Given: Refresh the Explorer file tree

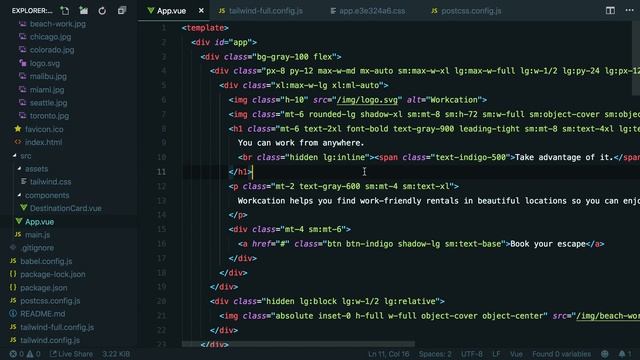Looking at the screenshot, I should [102, 11].
